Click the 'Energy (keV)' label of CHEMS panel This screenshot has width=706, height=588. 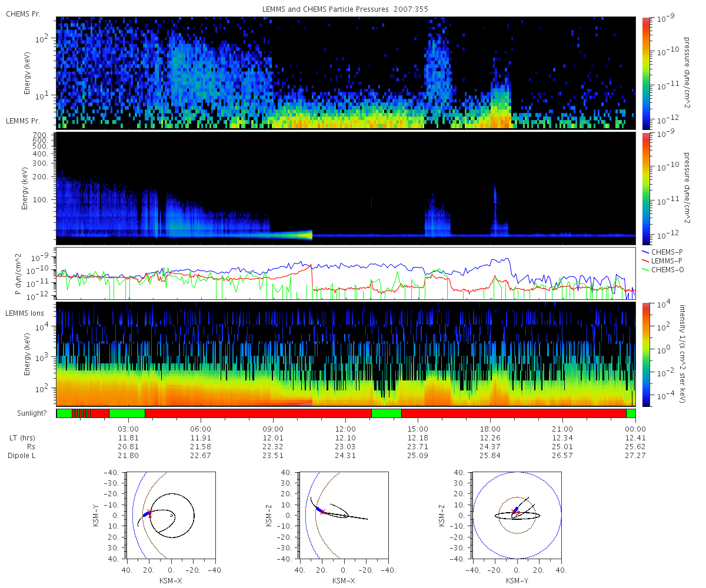pyautogui.click(x=27, y=73)
